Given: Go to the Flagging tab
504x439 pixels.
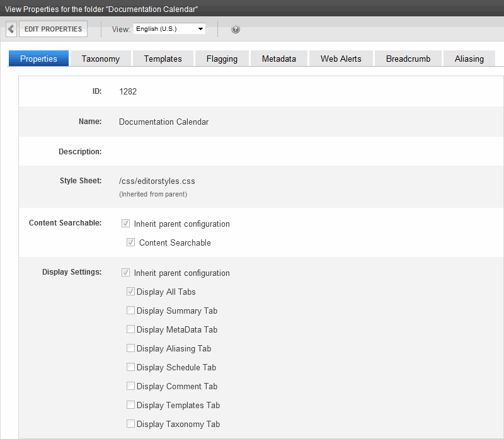Looking at the screenshot, I should pos(222,59).
